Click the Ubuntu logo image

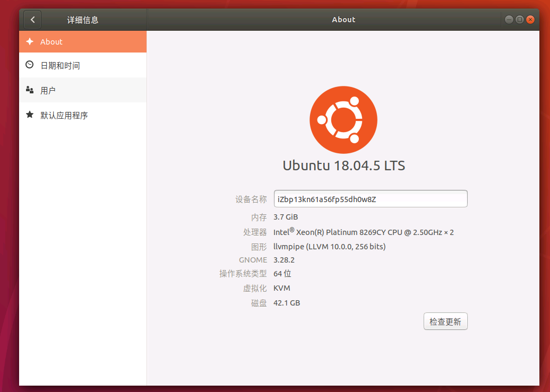[343, 120]
